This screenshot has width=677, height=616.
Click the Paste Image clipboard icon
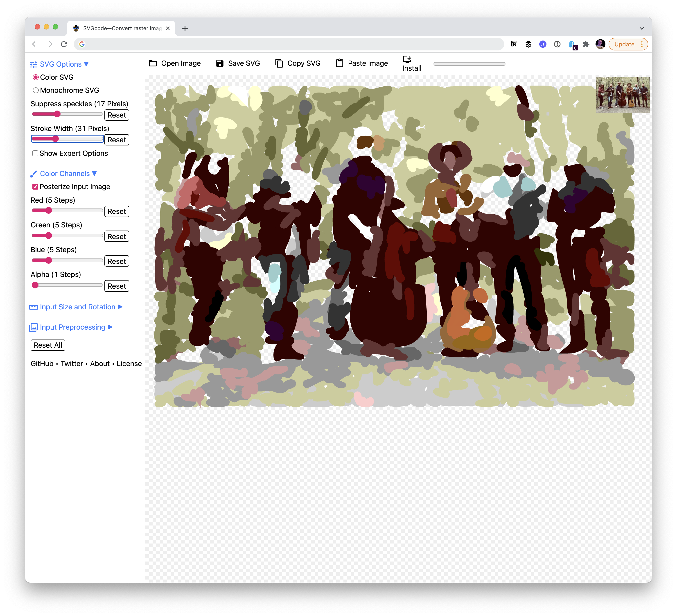coord(339,63)
